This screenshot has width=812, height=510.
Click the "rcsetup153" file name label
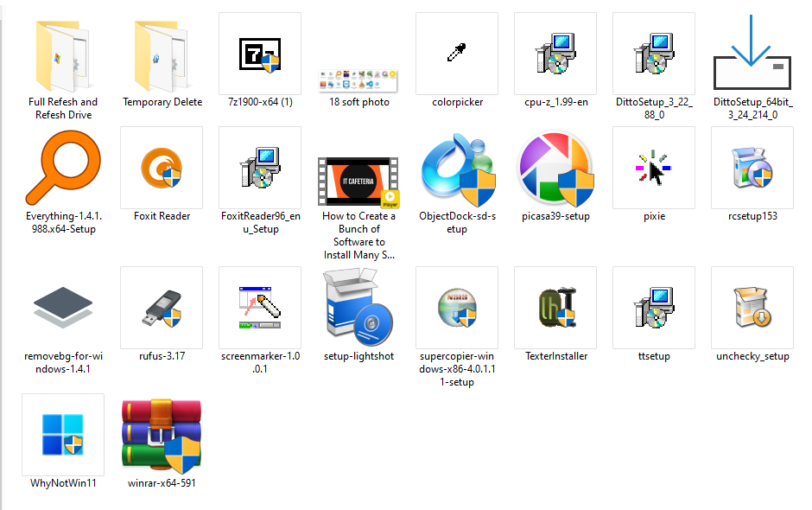[x=752, y=216]
